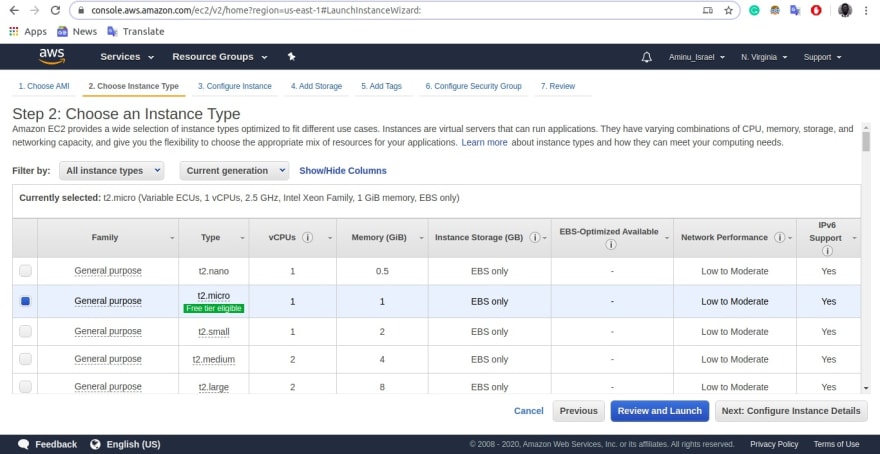Sort by the Memory (GiB) column arrow
The width and height of the screenshot is (880, 454).
click(x=421, y=239)
